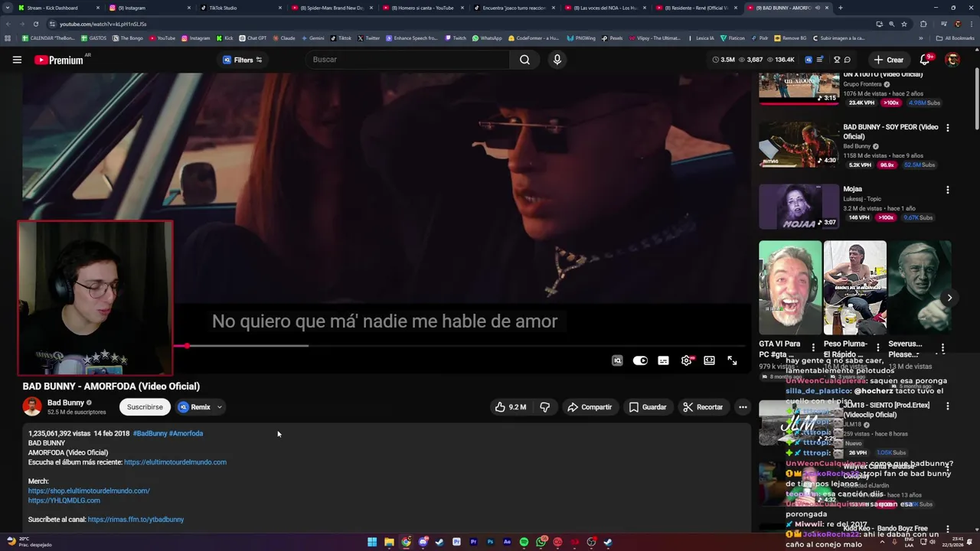
Task: Reload the page in Chrome
Action: point(35,24)
